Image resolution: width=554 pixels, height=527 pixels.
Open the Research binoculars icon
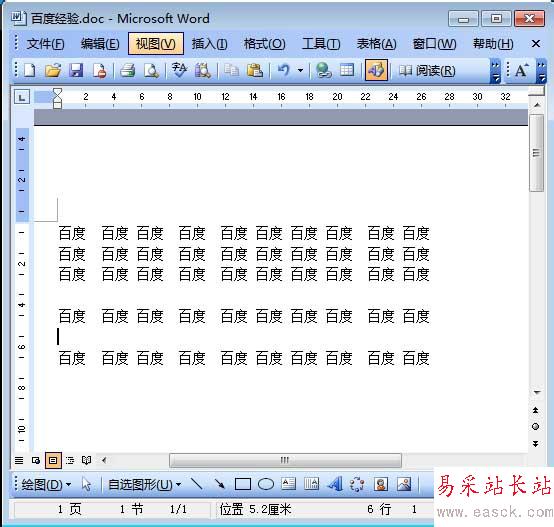click(x=203, y=70)
